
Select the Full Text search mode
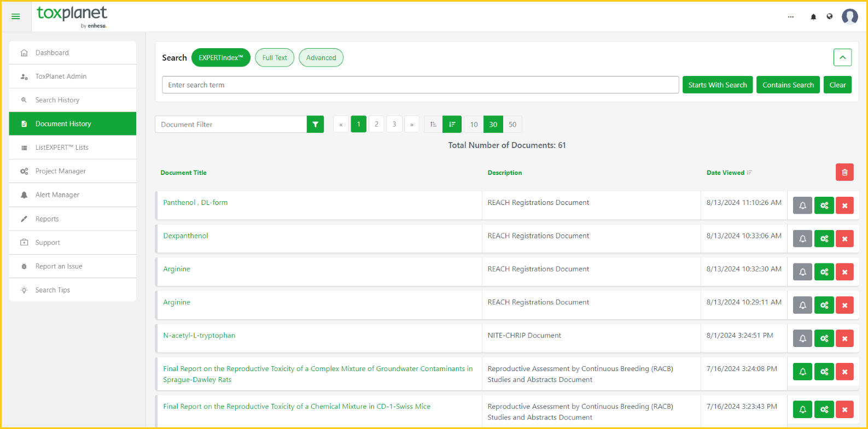275,58
